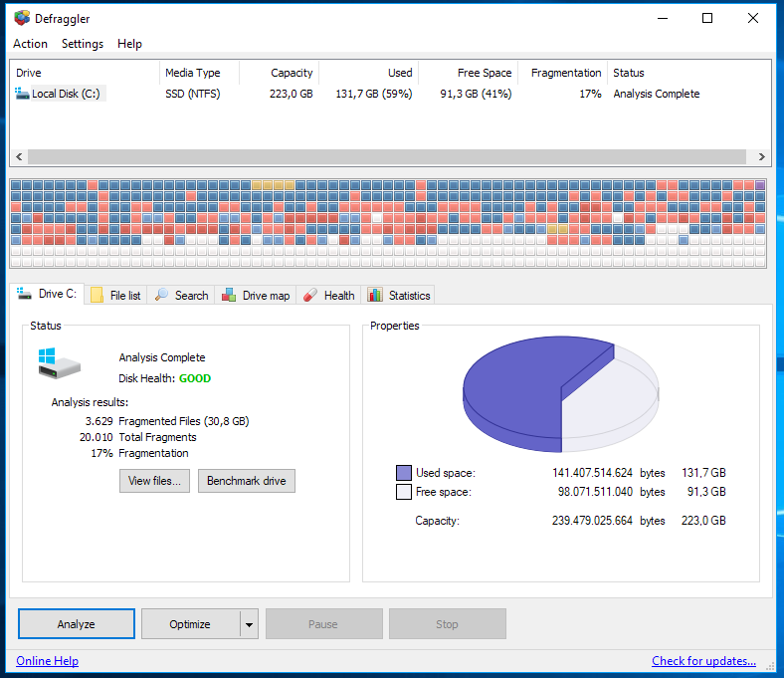Open the Help menu

pos(129,44)
